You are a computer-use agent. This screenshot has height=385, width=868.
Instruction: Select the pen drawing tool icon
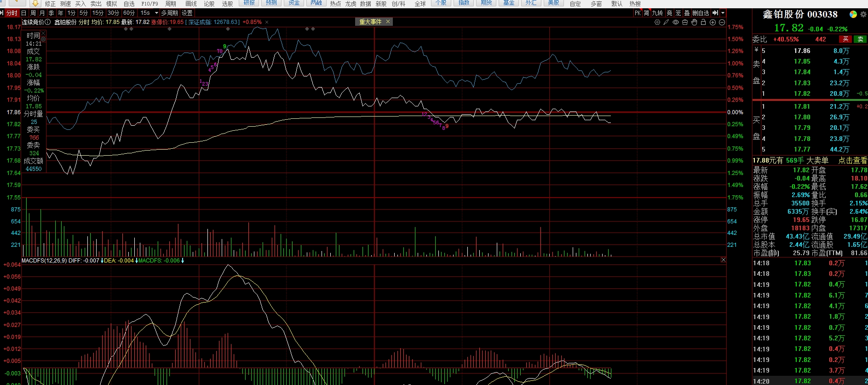click(666, 22)
